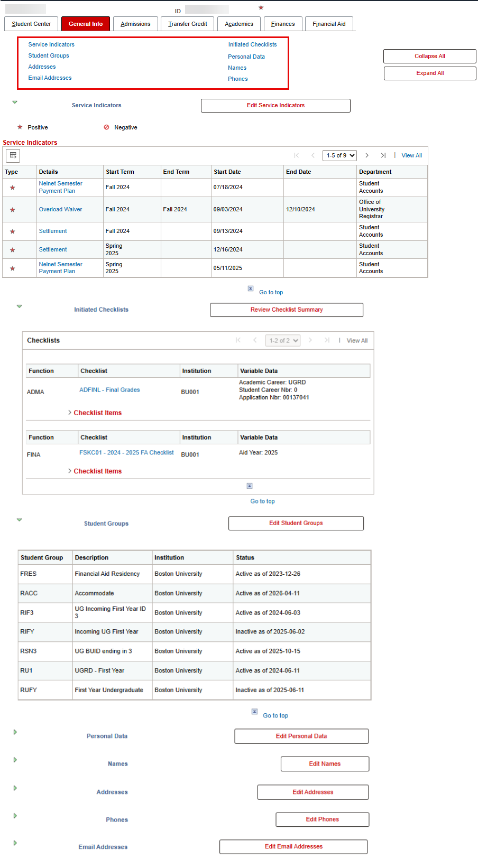Expand the Email Addresses section arrow
This screenshot has height=868, width=478.
tap(15, 843)
